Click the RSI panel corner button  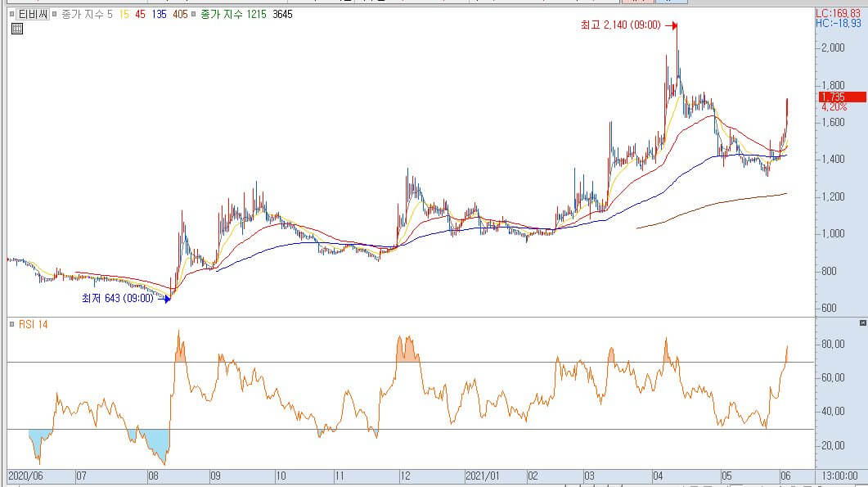(x=862, y=323)
